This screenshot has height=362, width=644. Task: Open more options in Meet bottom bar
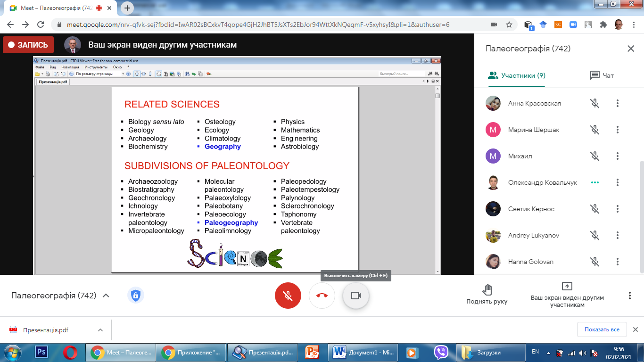pyautogui.click(x=629, y=296)
